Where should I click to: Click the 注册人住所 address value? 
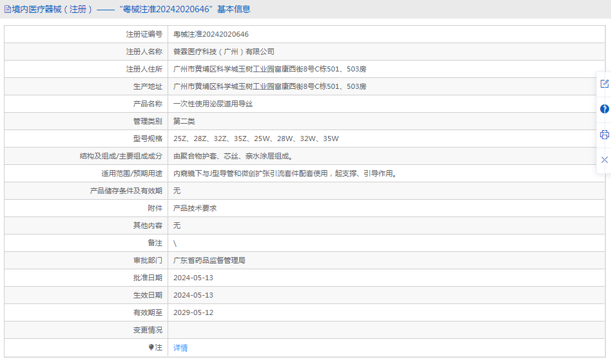269,70
